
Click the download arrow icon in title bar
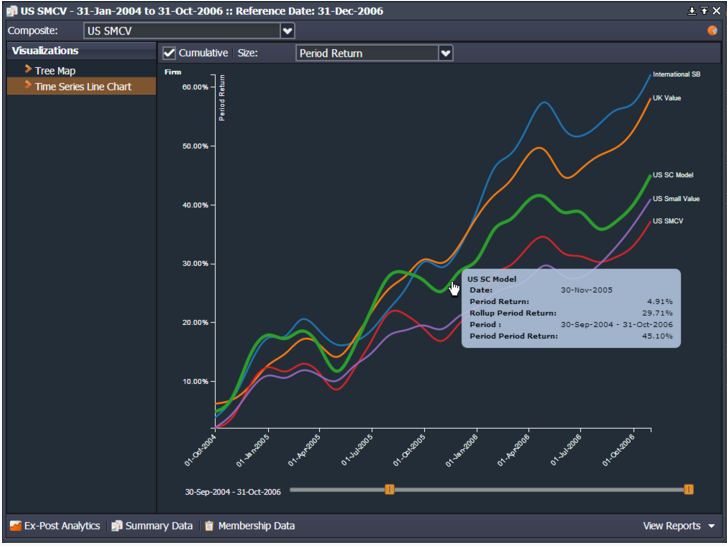pos(692,10)
